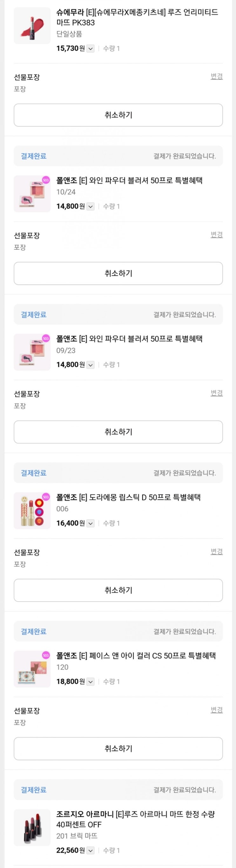
Task: Show price details for 22,560원
Action: 91,851
